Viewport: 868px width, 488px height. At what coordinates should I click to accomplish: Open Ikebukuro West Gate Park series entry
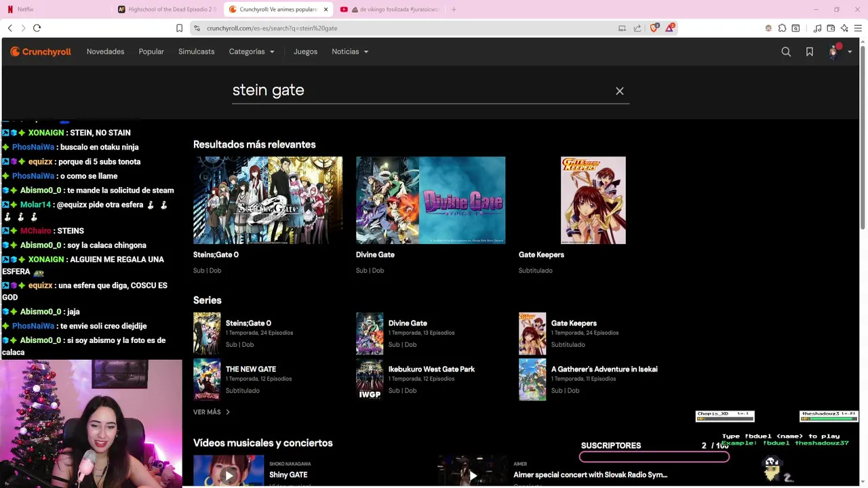(x=431, y=369)
